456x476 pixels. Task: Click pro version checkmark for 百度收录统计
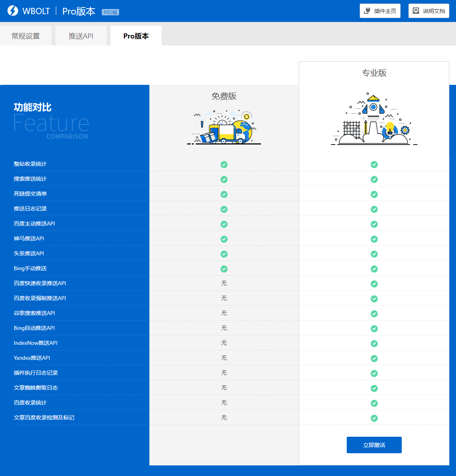[374, 403]
